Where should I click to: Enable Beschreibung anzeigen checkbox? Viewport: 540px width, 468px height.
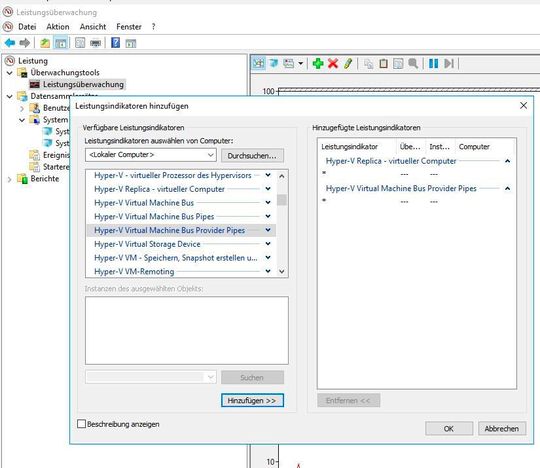click(81, 424)
